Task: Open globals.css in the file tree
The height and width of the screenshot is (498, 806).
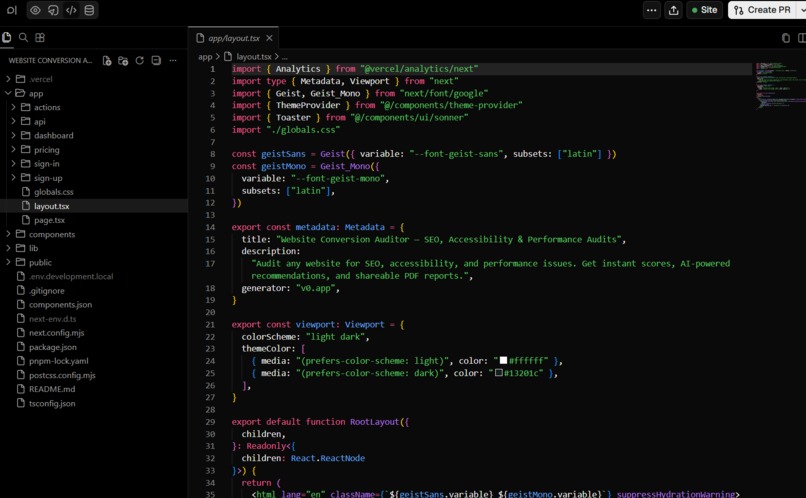Action: (x=53, y=192)
